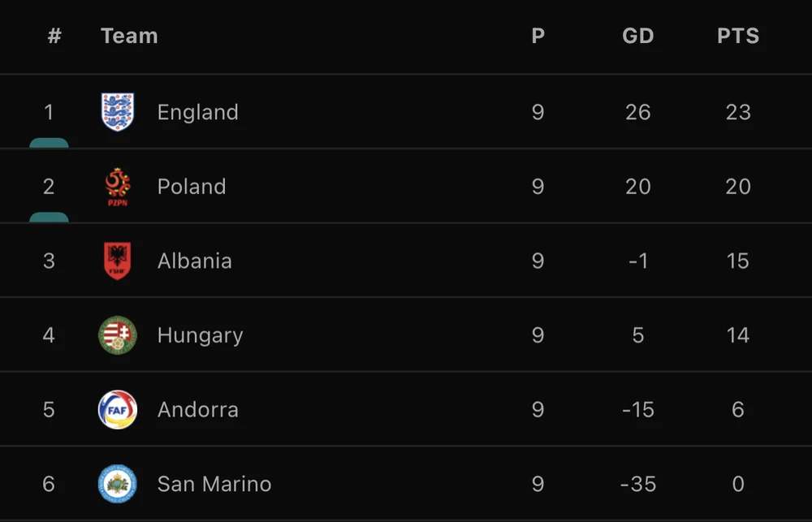Image resolution: width=812 pixels, height=522 pixels.
Task: Click England's qualification marker under rank 1
Action: point(49,144)
